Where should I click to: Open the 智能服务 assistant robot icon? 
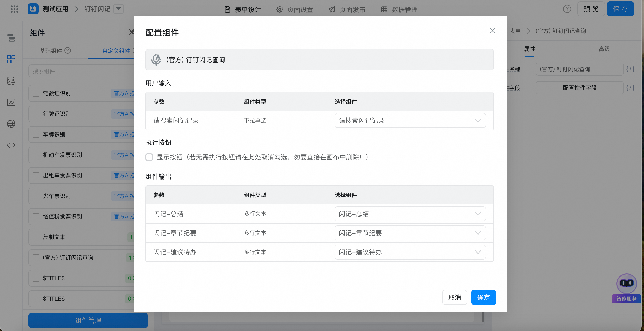626,283
